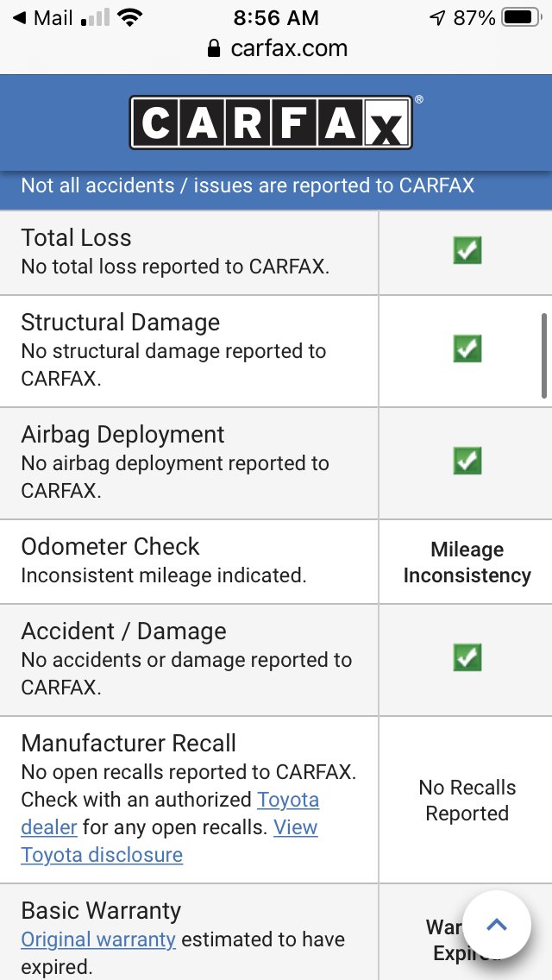This screenshot has height=980, width=552.
Task: Select the Odometer Check row heading
Action: [110, 546]
